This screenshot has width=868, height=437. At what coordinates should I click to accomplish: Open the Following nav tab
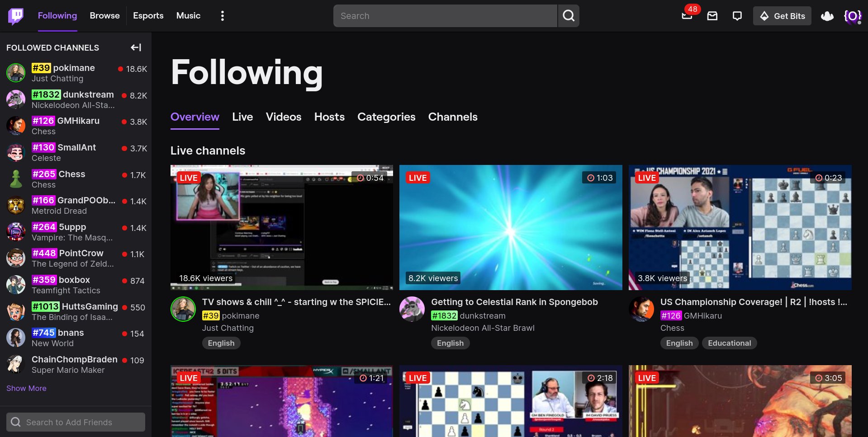pyautogui.click(x=57, y=16)
